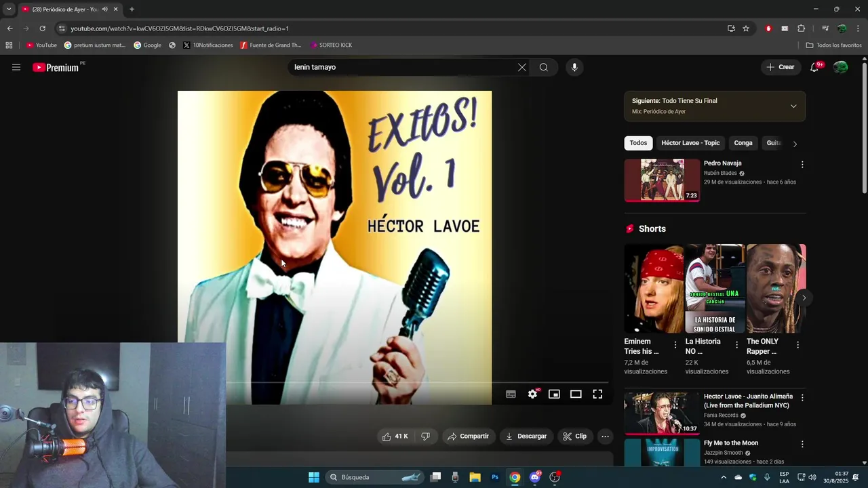Screen dimensions: 868x488
Task: Open YouTube notifications bell
Action: [x=814, y=67]
